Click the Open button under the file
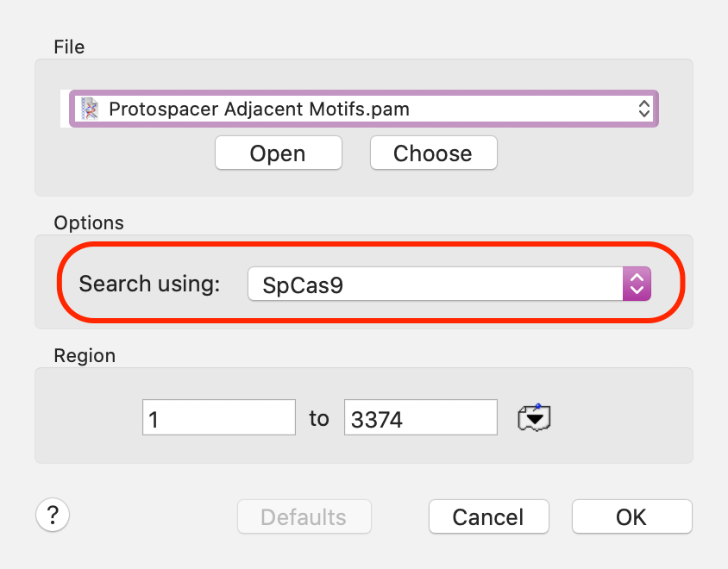This screenshot has width=728, height=569. [x=279, y=153]
